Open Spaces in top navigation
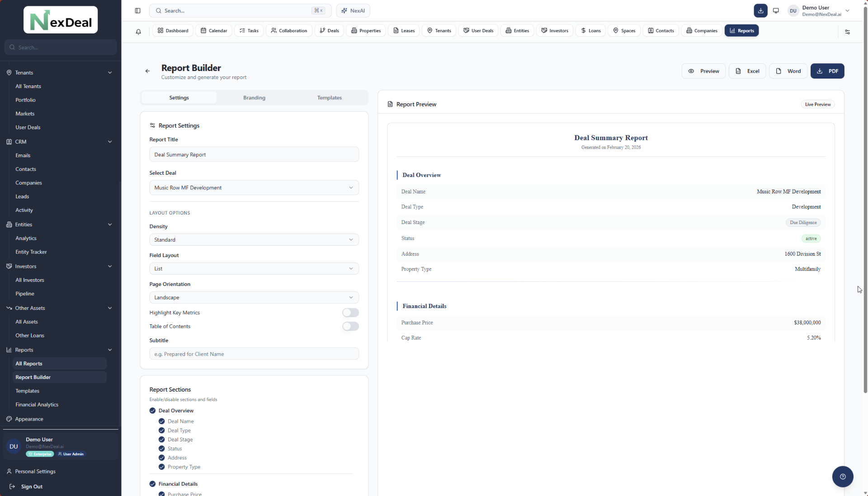This screenshot has height=496, width=868. pos(624,30)
